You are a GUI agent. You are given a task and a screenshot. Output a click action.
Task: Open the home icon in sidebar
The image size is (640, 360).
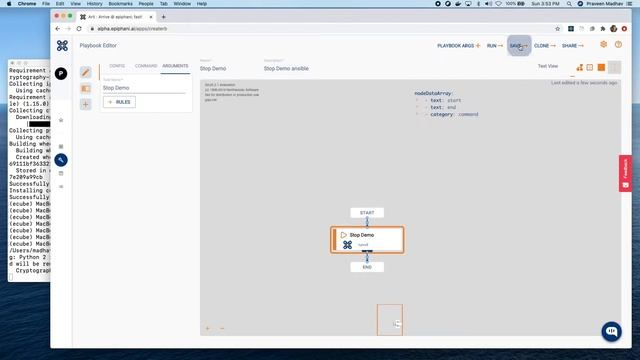coord(61,120)
